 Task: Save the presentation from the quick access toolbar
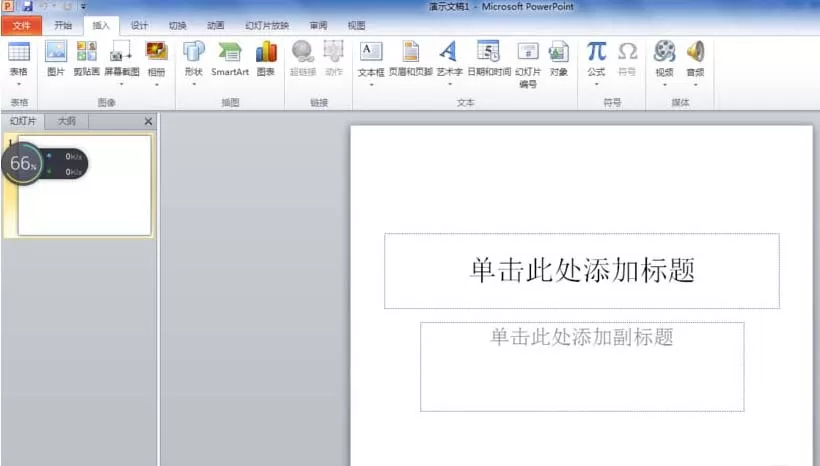tap(27, 6)
